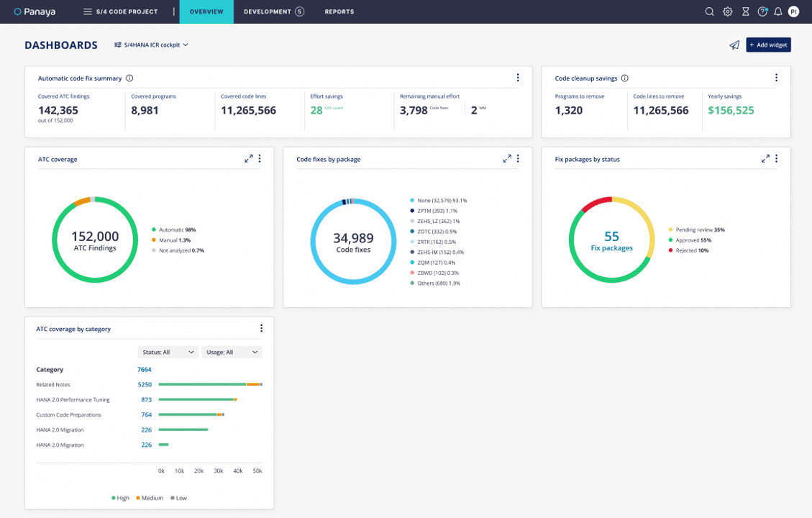Click the cockpit sliders icon next to Dashboards

[117, 45]
